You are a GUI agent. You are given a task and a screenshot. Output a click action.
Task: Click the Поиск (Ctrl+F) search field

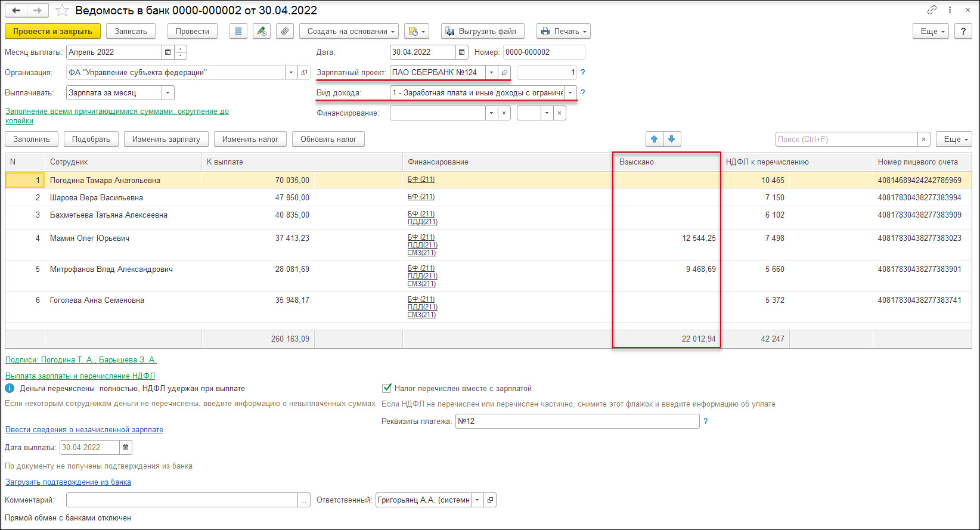(846, 140)
